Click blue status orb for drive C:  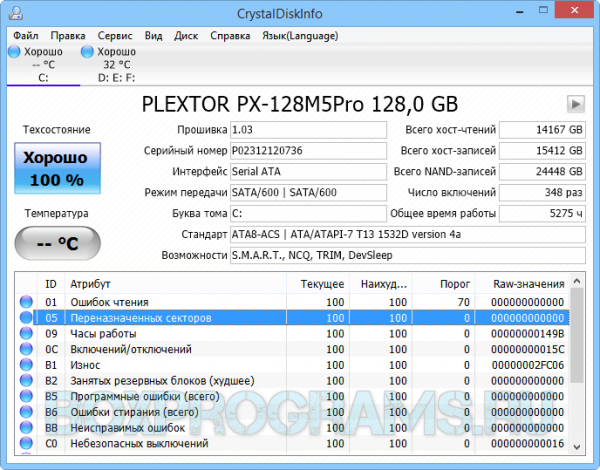coord(15,51)
